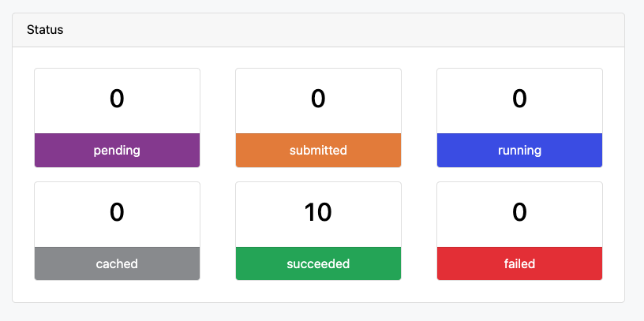
Task: Click the succeeded count of 10
Action: (318, 212)
